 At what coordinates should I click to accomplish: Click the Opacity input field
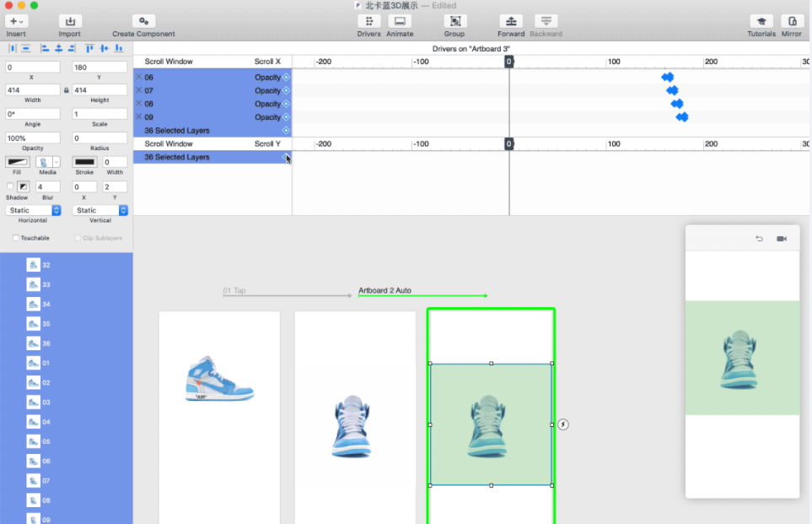click(x=33, y=138)
